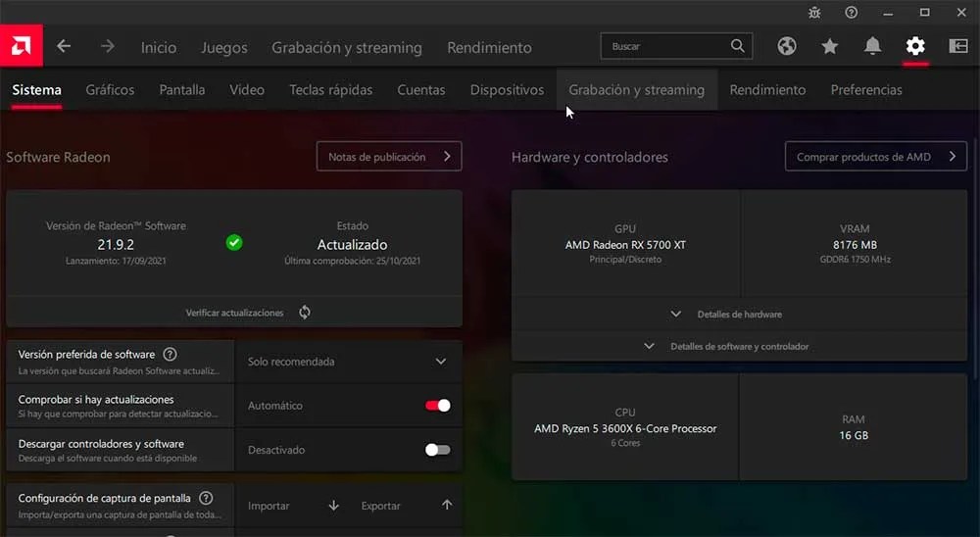The height and width of the screenshot is (537, 980).
Task: Click the 16 GB RAM value
Action: [854, 435]
